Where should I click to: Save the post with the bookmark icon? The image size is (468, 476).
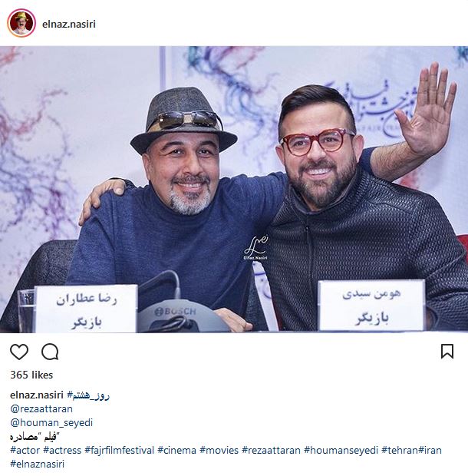[447, 352]
